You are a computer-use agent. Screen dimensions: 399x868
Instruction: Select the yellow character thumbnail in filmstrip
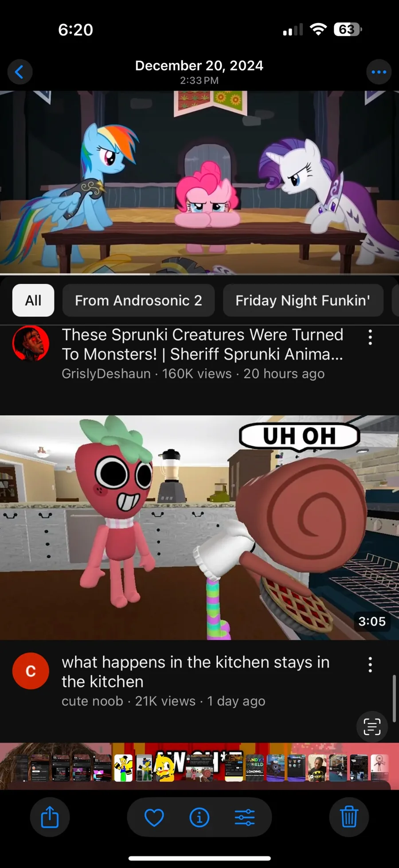(x=164, y=768)
